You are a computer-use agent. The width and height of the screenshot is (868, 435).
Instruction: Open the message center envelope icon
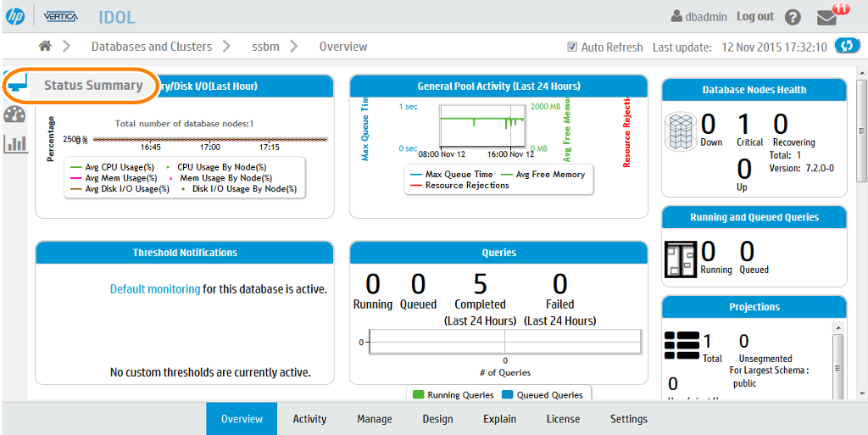[826, 17]
